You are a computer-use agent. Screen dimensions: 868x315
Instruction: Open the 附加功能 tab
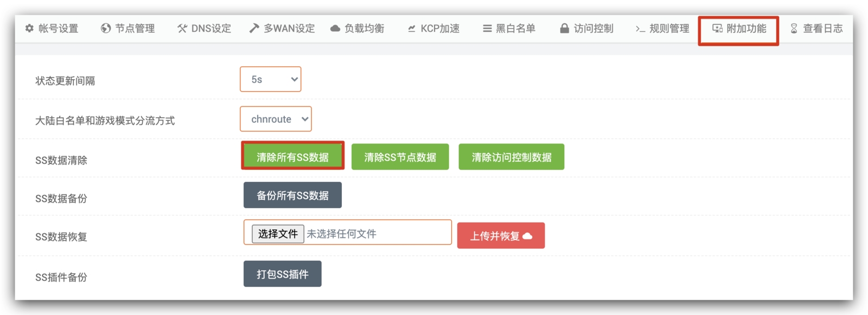pos(739,28)
